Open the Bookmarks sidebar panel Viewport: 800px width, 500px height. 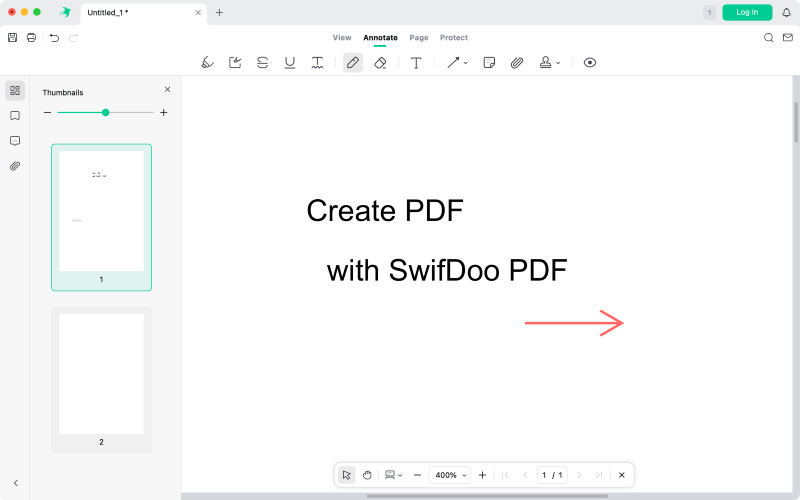[x=15, y=116]
